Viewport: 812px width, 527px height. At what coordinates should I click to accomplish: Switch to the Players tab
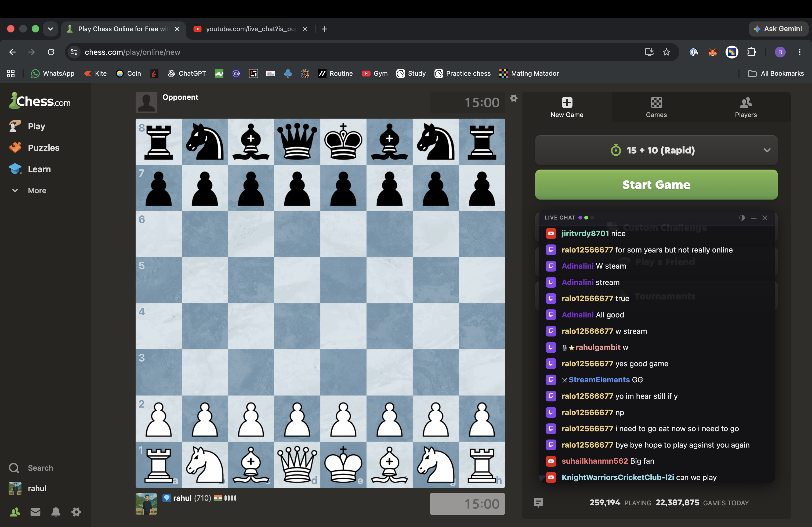pos(746,107)
